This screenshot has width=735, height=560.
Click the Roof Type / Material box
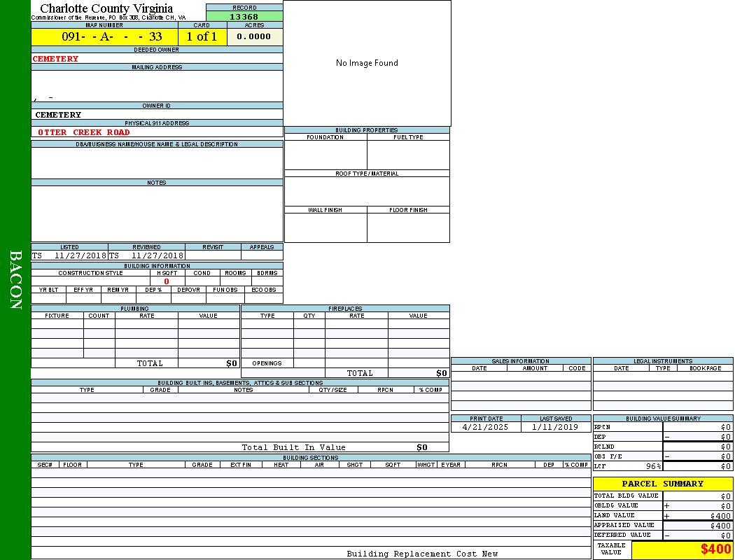(367, 191)
